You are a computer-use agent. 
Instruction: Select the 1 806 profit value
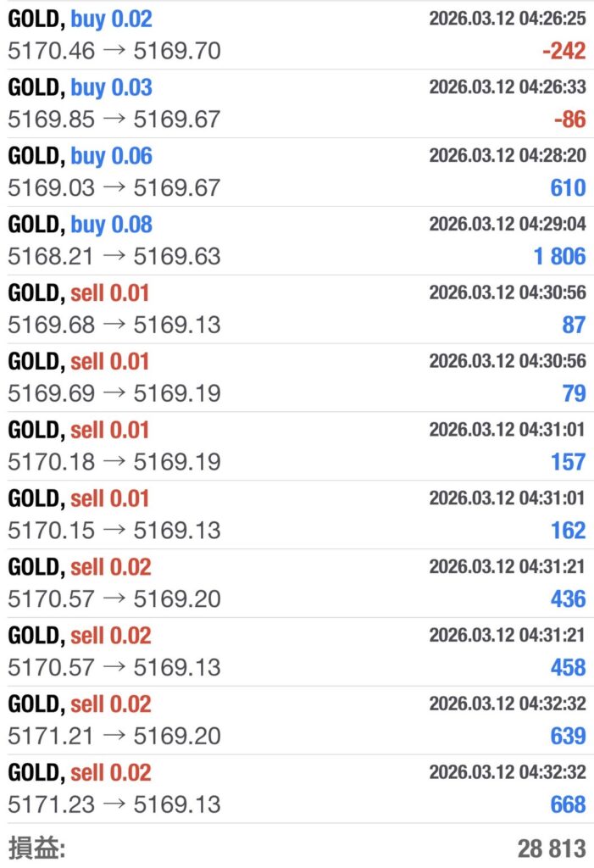coord(559,256)
